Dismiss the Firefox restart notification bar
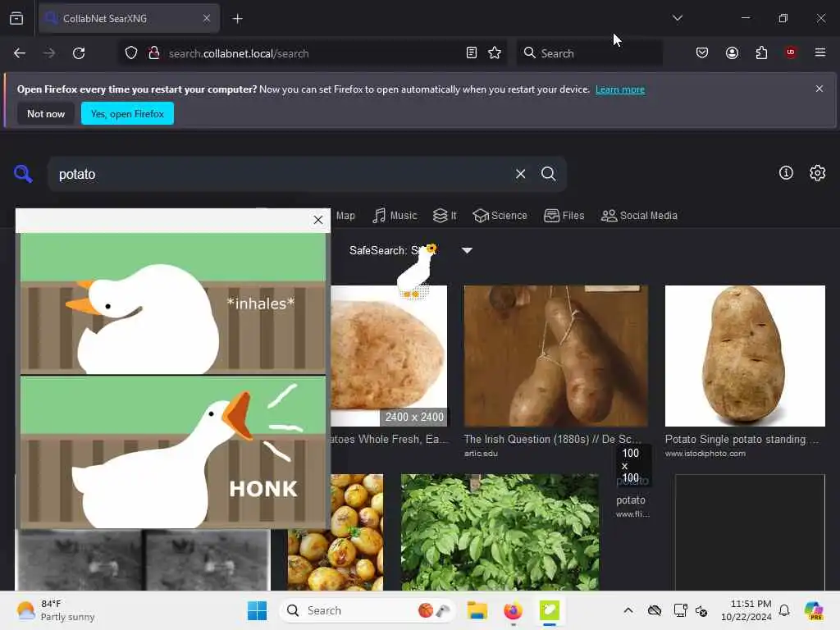Image resolution: width=840 pixels, height=630 pixels. point(819,89)
